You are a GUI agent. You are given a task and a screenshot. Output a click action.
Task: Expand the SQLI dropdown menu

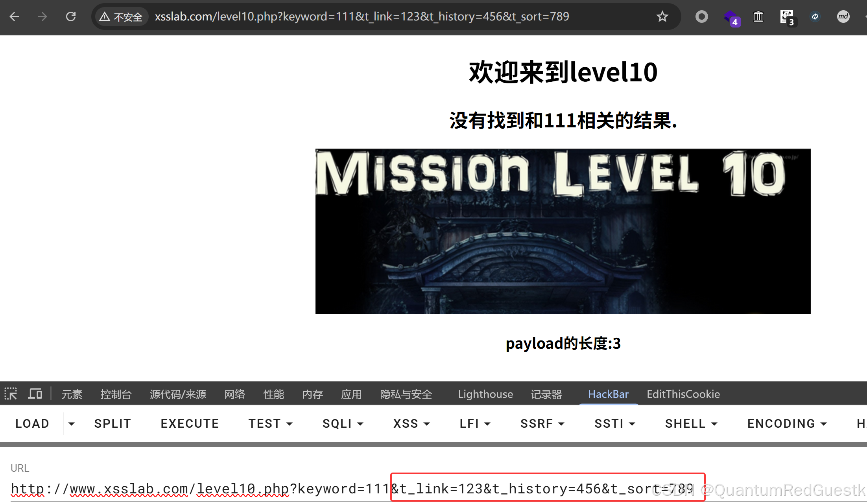pyautogui.click(x=343, y=424)
